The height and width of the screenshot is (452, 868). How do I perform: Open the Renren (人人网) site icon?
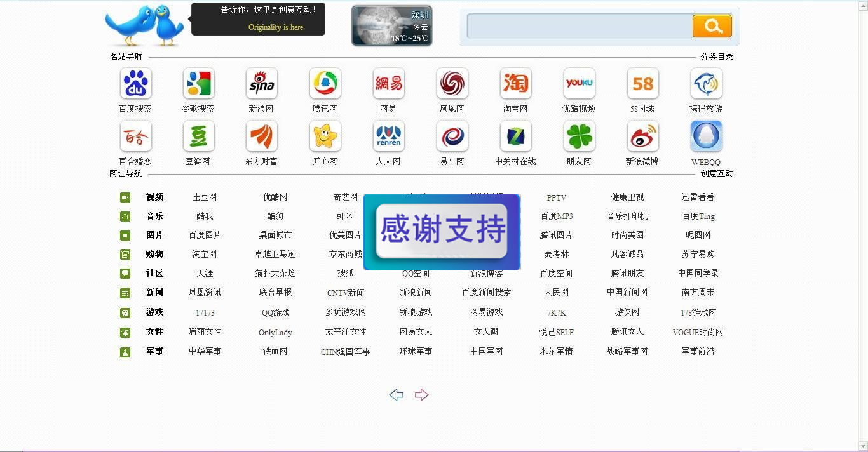click(389, 136)
